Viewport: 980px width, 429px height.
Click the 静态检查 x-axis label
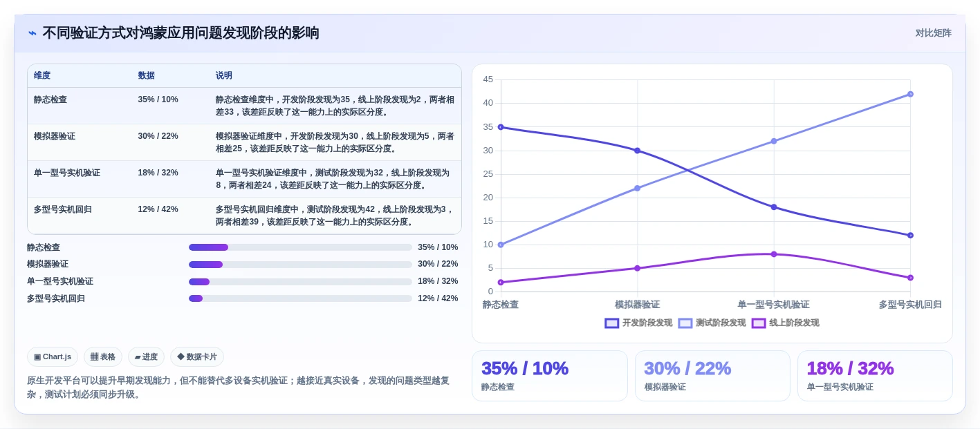pyautogui.click(x=501, y=305)
